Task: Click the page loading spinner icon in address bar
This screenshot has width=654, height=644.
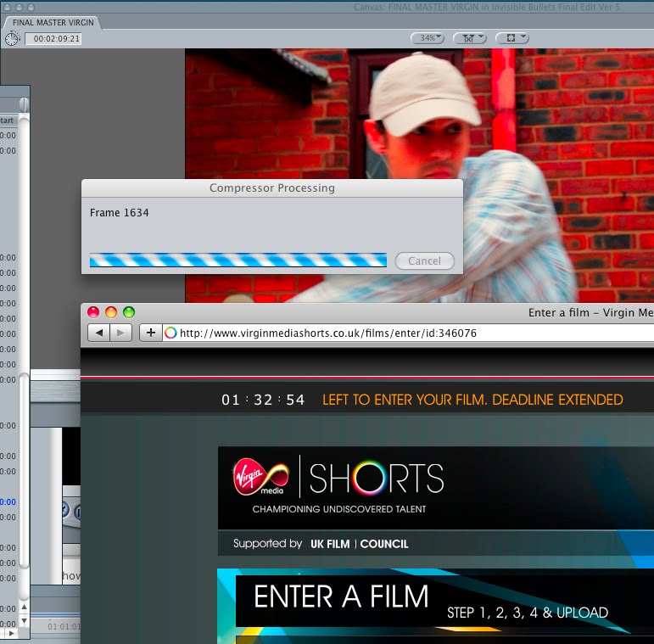Action: (170, 333)
